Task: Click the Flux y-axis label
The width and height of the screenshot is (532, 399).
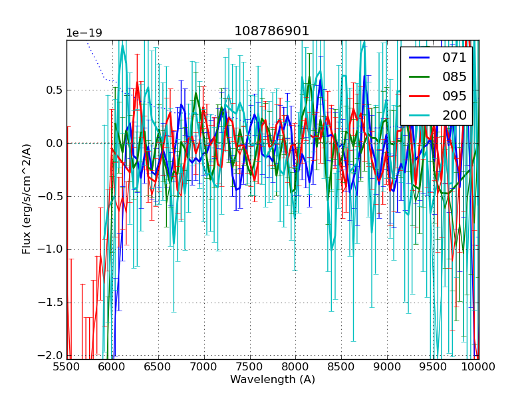Action: click(27, 199)
